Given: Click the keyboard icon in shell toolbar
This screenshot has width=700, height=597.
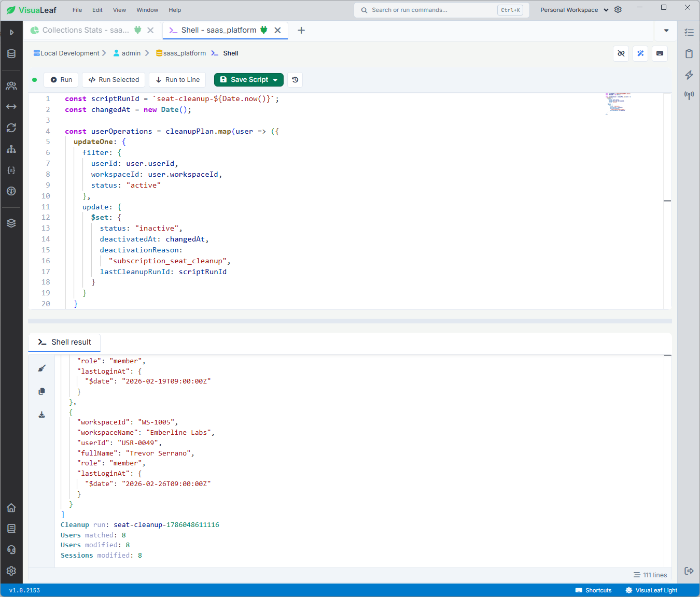Looking at the screenshot, I should [660, 53].
